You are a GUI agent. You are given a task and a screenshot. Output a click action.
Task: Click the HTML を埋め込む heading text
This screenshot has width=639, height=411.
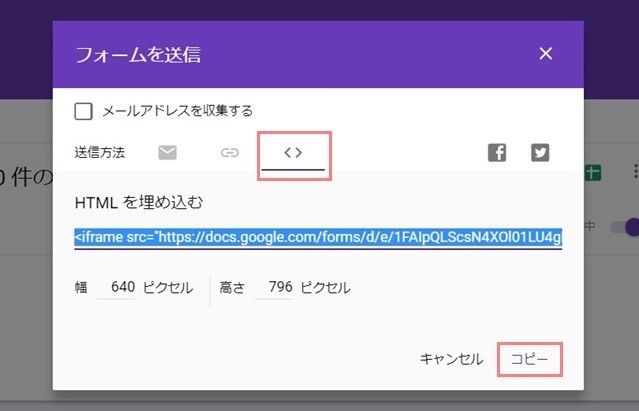139,202
